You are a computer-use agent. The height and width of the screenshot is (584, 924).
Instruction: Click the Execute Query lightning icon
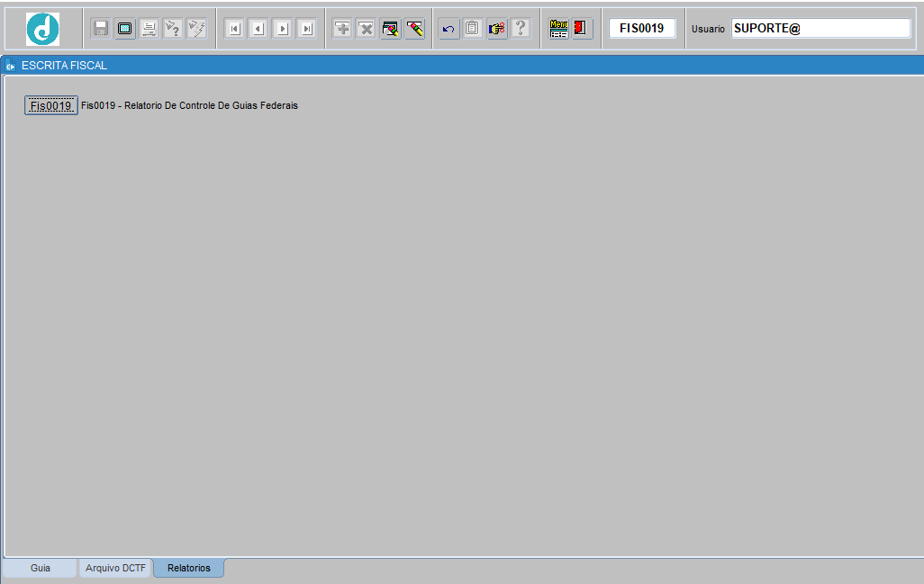coord(196,29)
